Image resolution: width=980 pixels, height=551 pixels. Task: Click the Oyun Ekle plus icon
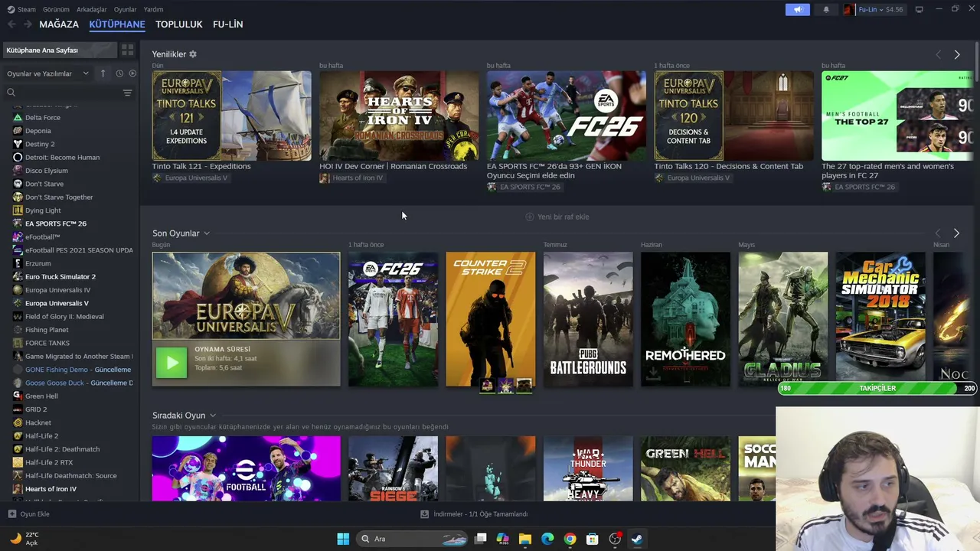click(x=11, y=514)
